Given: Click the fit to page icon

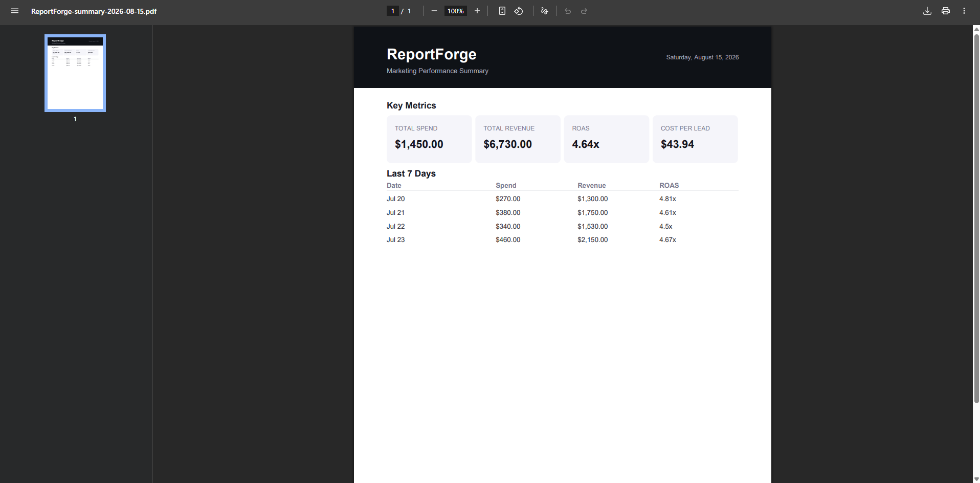Looking at the screenshot, I should pos(502,11).
